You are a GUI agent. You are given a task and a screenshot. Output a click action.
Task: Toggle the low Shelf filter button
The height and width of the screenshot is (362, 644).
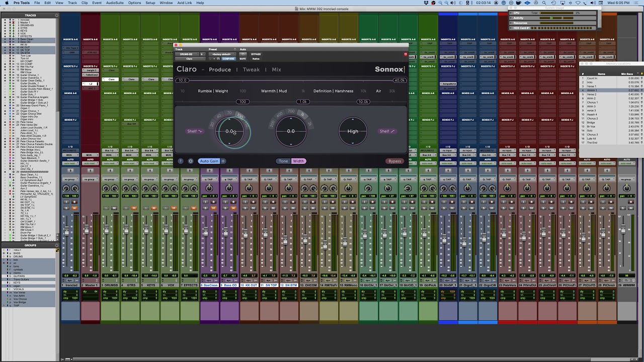(x=194, y=131)
